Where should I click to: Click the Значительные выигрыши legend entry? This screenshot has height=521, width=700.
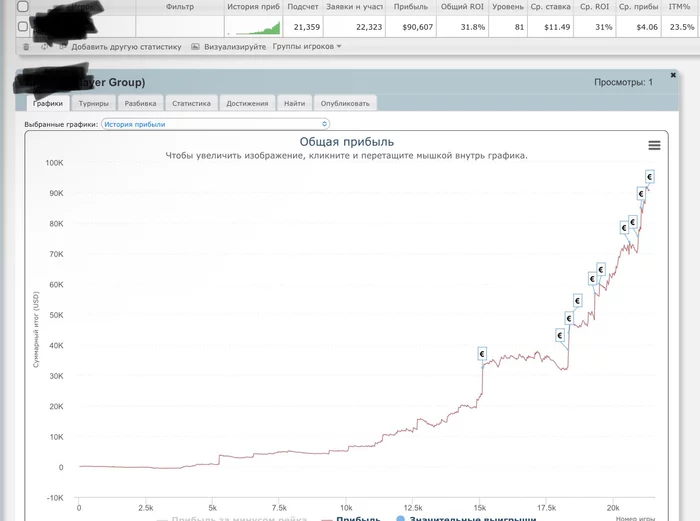pyautogui.click(x=467, y=518)
